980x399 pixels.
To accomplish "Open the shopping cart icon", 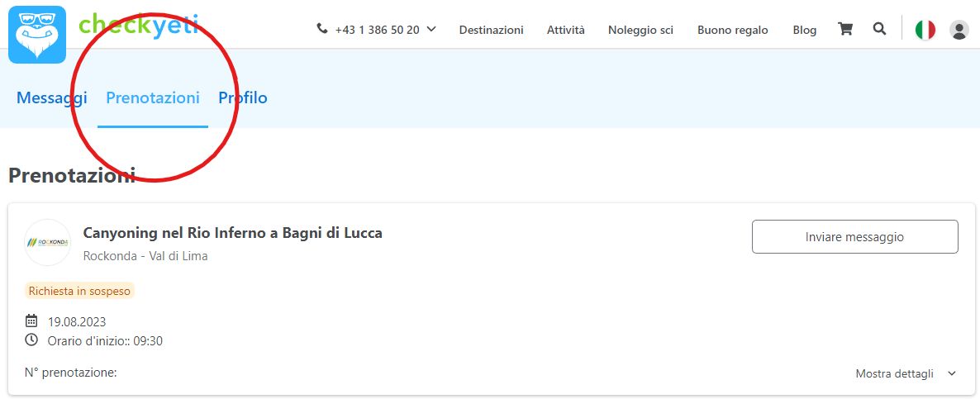I will click(845, 30).
